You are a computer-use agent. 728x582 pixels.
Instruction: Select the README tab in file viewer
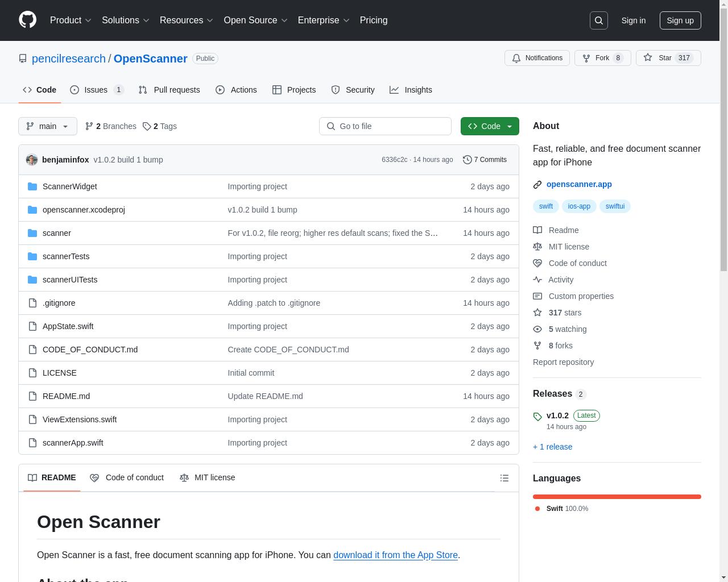(x=52, y=477)
